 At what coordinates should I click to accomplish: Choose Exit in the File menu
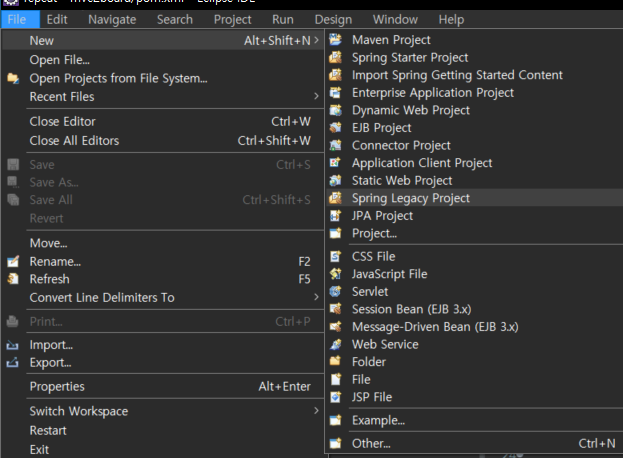(163, 449)
